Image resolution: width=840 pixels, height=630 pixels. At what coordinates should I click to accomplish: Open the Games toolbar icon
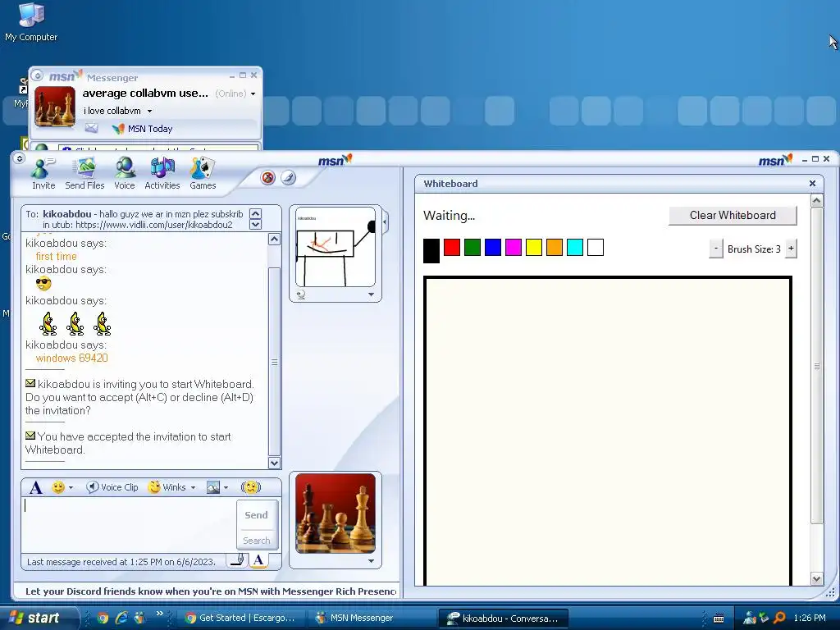(203, 174)
